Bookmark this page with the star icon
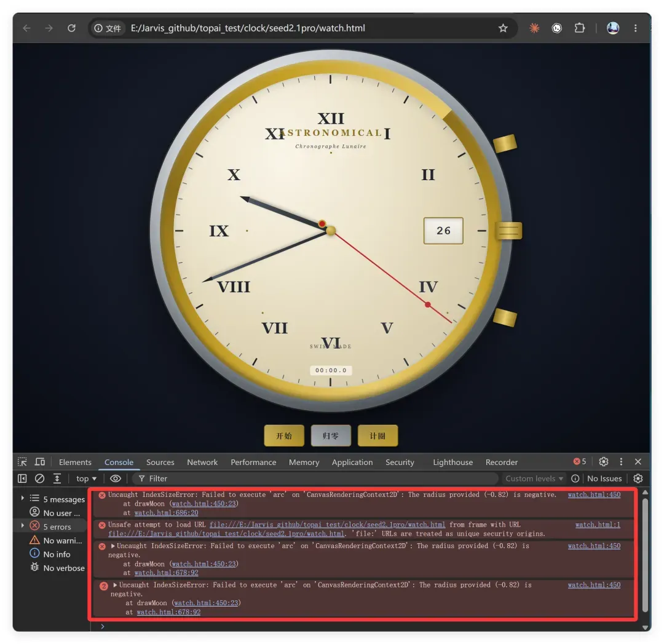The height and width of the screenshot is (644, 664). [503, 28]
